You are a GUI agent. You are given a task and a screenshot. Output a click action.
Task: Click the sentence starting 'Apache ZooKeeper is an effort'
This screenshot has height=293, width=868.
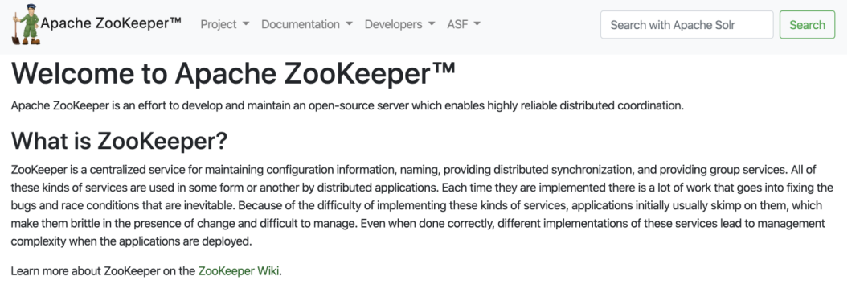[348, 105]
